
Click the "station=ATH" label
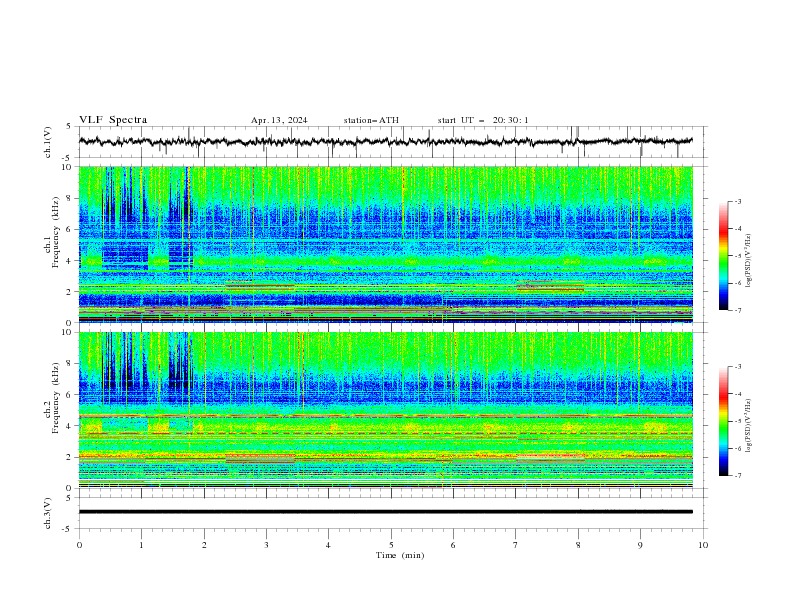(371, 120)
